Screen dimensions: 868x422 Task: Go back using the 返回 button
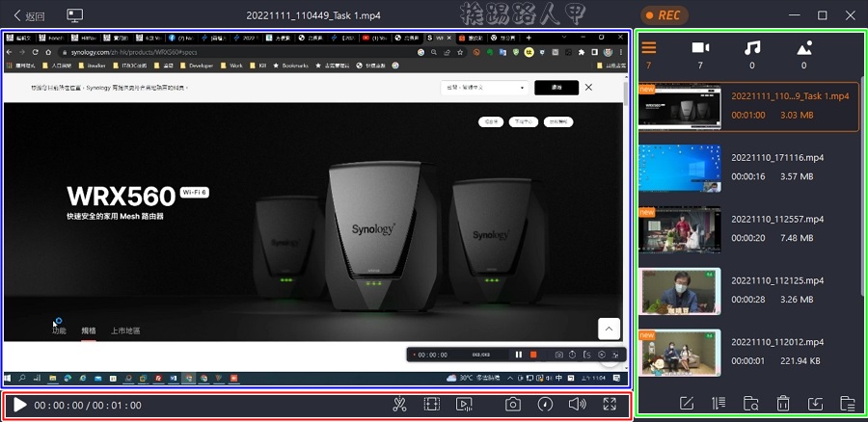(x=29, y=15)
